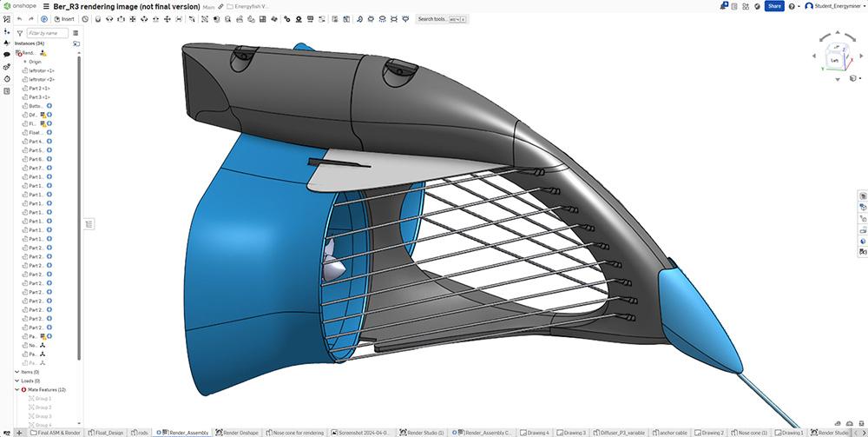868x437 pixels.
Task: Expand the Loads (0) section
Action: coord(16,381)
